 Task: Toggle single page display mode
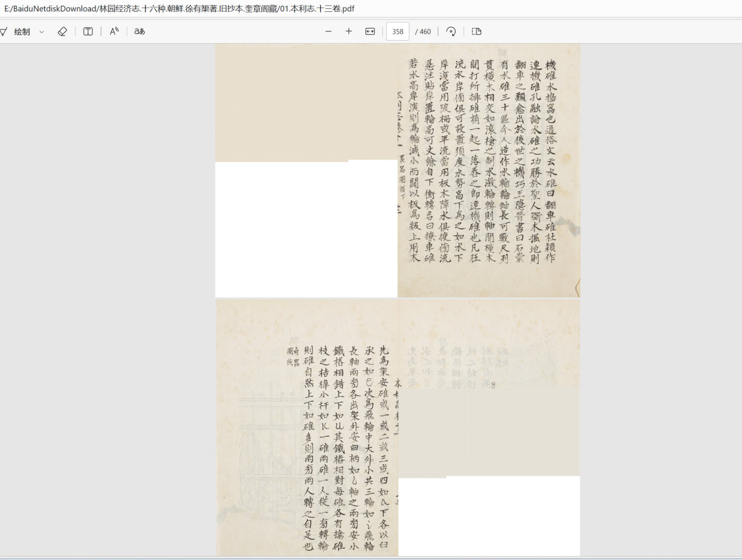coord(476,31)
